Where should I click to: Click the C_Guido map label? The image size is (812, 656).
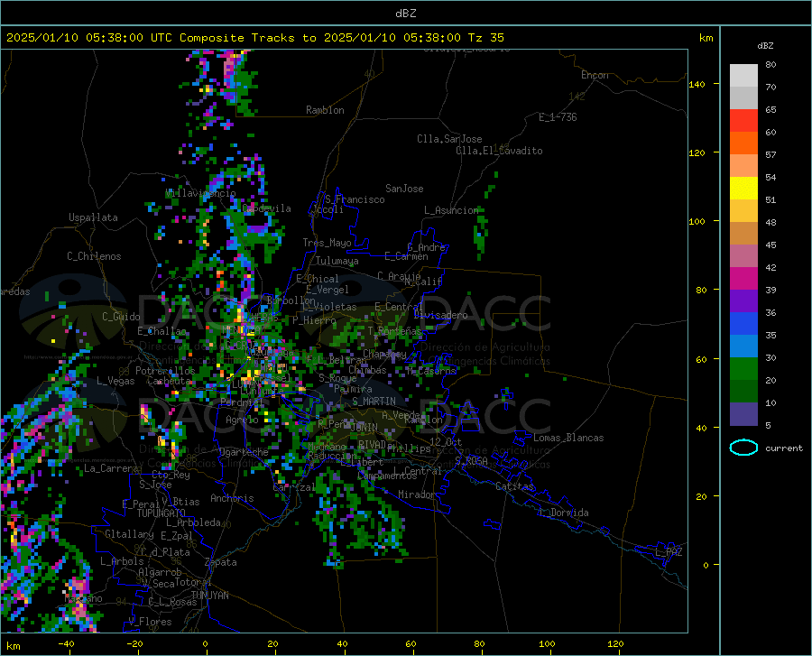(x=121, y=317)
